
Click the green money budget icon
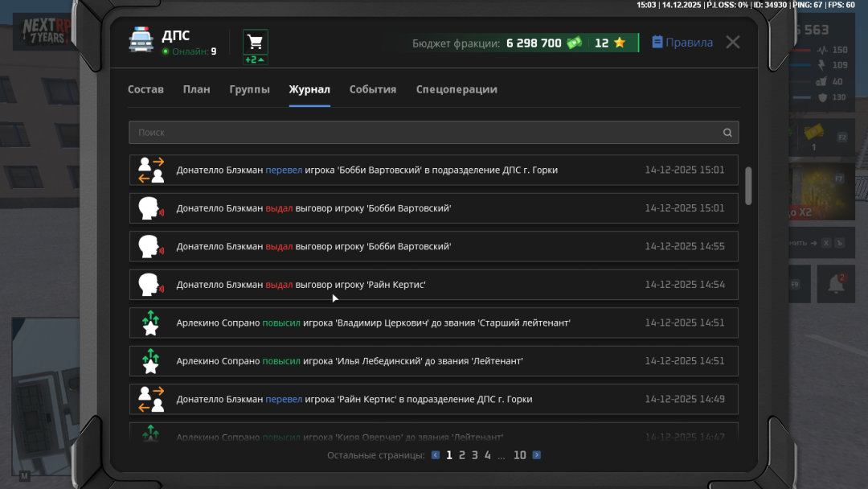click(x=574, y=43)
